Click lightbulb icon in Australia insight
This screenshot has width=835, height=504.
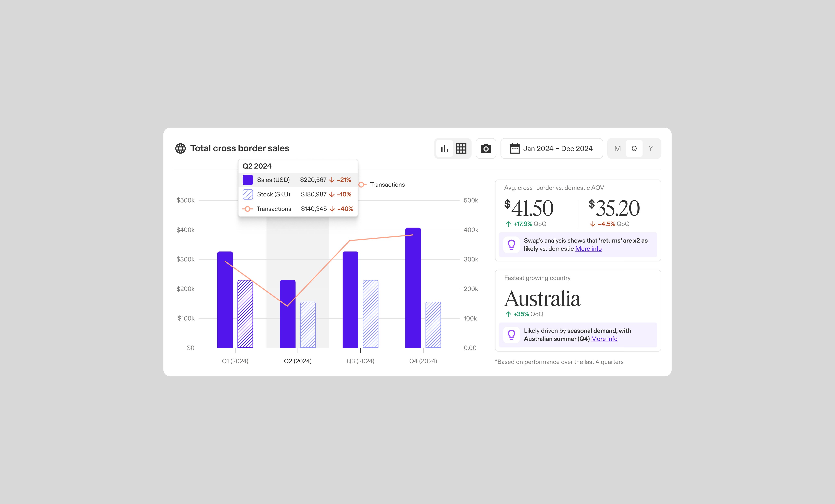pyautogui.click(x=511, y=335)
